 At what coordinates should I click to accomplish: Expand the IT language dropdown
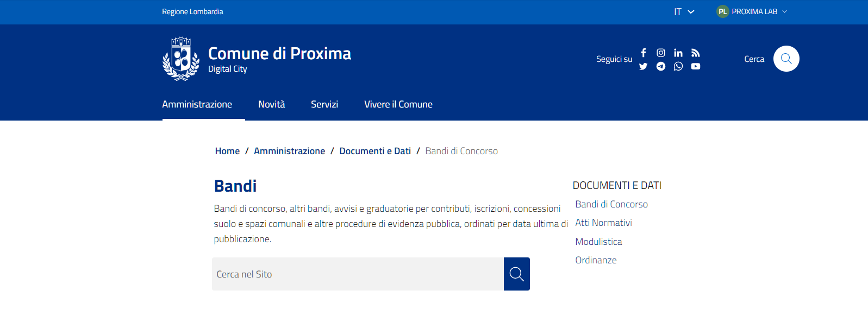tap(684, 11)
